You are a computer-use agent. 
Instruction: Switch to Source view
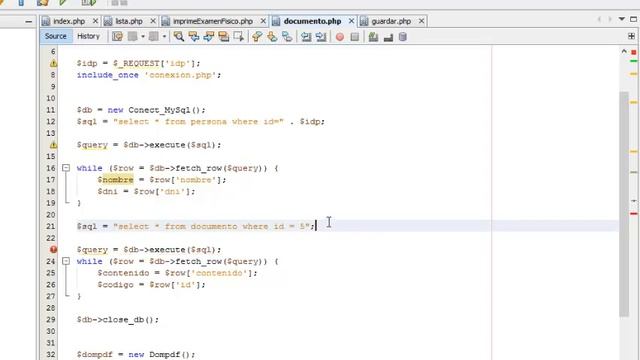click(56, 36)
